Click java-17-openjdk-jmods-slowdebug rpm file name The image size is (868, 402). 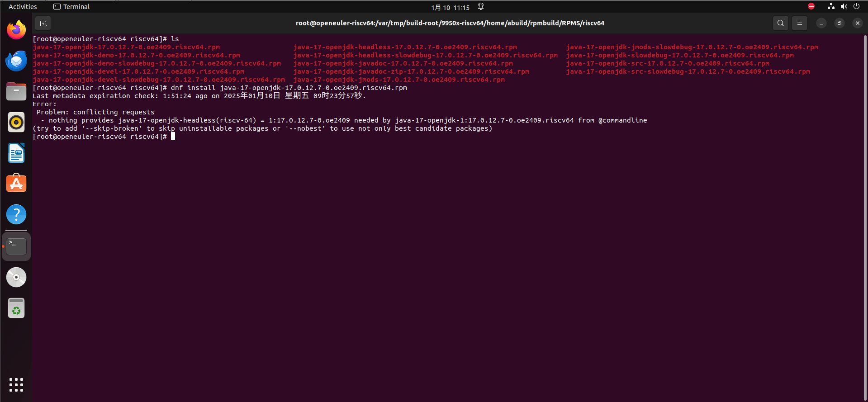(692, 47)
